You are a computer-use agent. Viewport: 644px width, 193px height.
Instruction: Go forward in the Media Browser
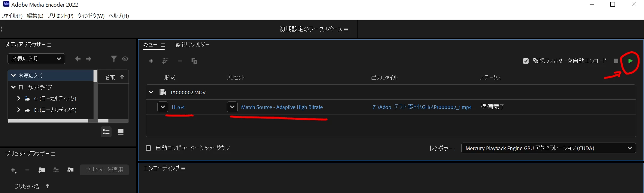89,59
